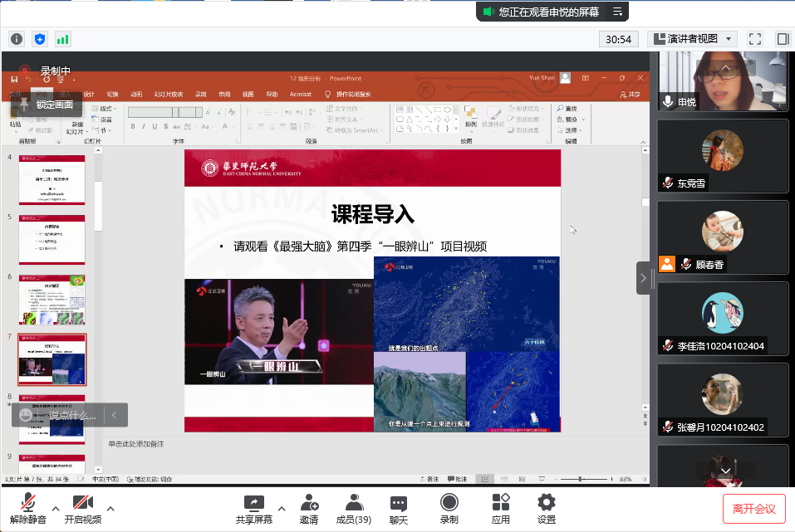Show next participants with the down chevron
This screenshot has height=532, width=795.
pyautogui.click(x=725, y=471)
